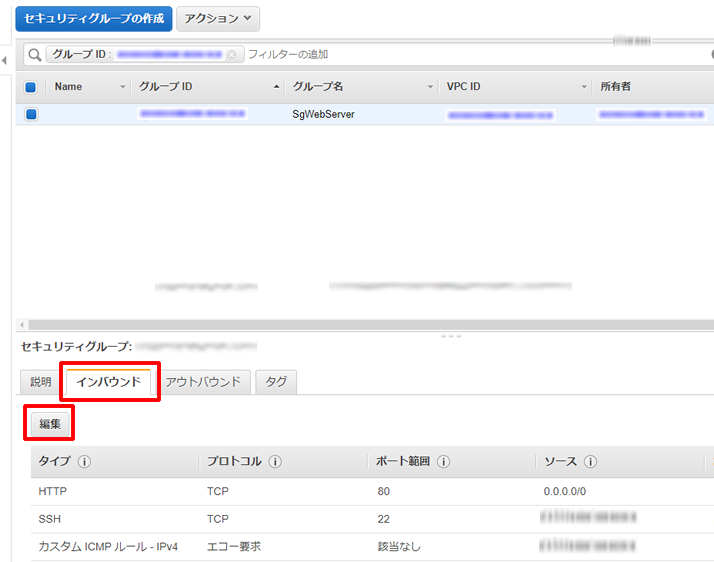
Task: Click the blurred VPC ID link in SgWebServer row
Action: click(500, 115)
